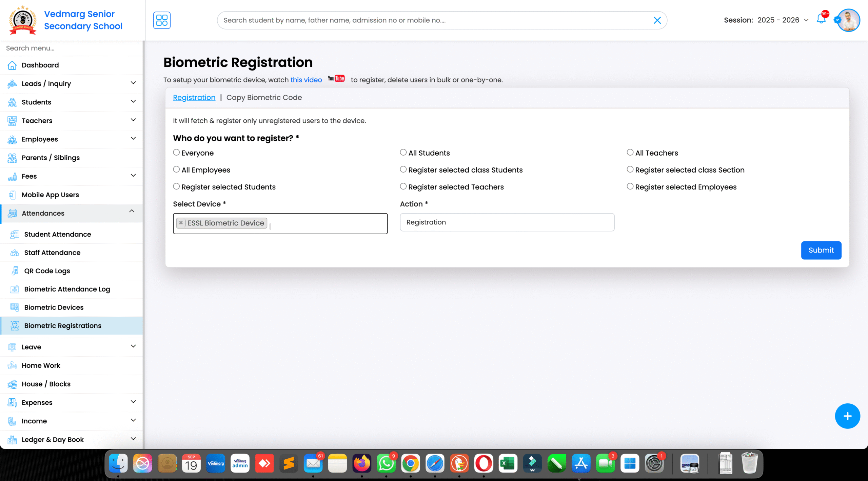Click the Submit button
Screen dimensions: 868x481
821,250
